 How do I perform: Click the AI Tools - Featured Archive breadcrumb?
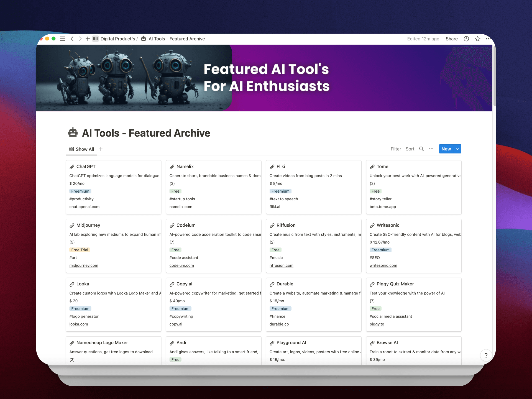(x=177, y=39)
